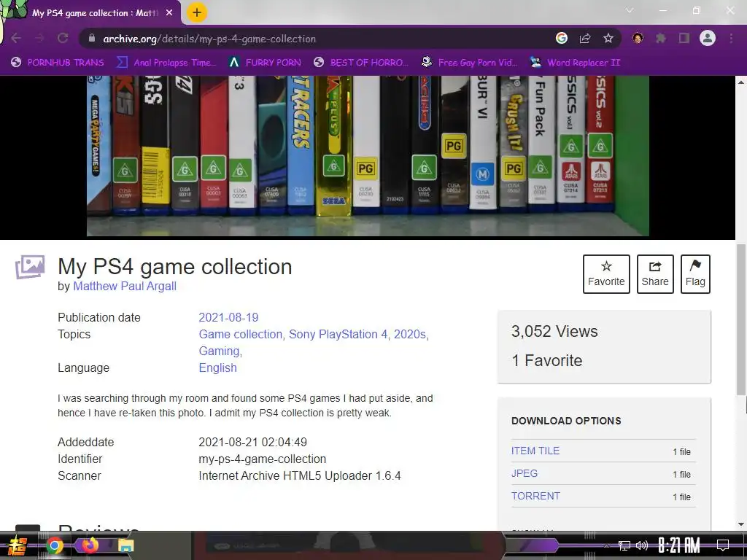747x560 pixels.
Task: Click the share page icon in address bar
Action: 585,38
